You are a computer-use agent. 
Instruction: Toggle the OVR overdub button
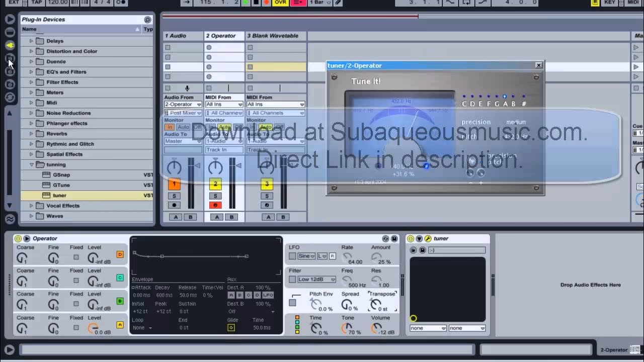[280, 3]
